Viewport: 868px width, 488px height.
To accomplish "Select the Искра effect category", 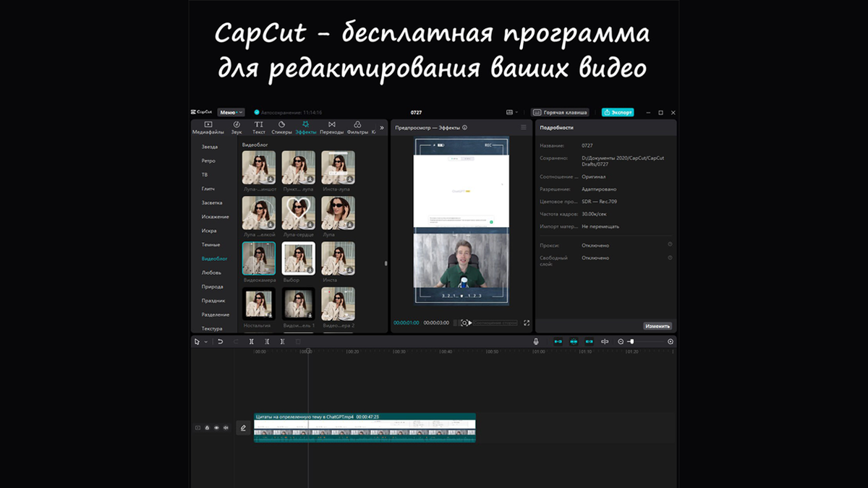I will 208,231.
